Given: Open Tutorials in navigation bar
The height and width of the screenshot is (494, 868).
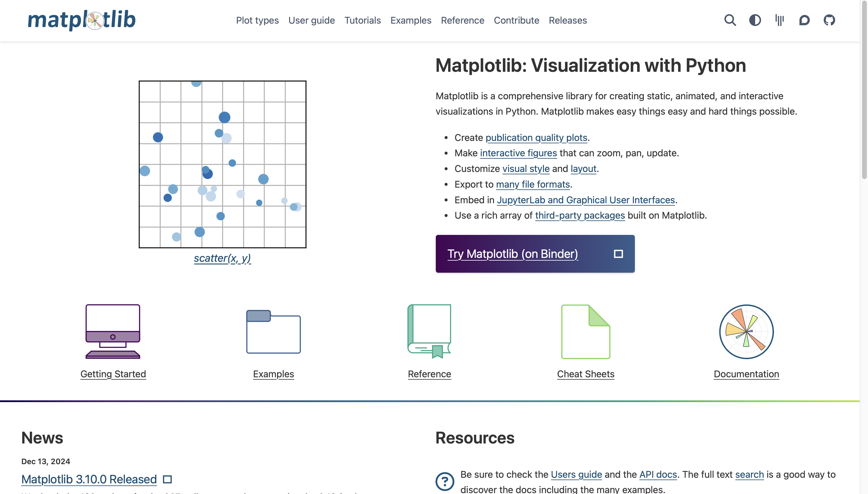Looking at the screenshot, I should pos(362,20).
